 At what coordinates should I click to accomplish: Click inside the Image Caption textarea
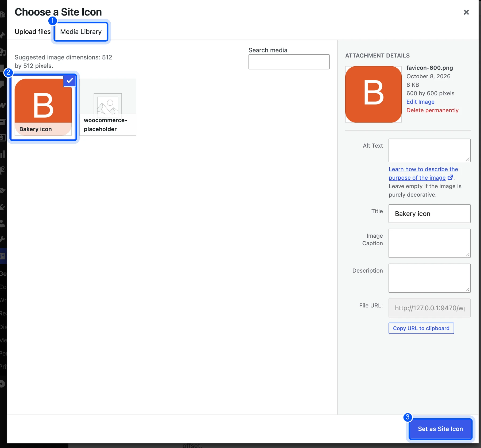[x=429, y=243]
